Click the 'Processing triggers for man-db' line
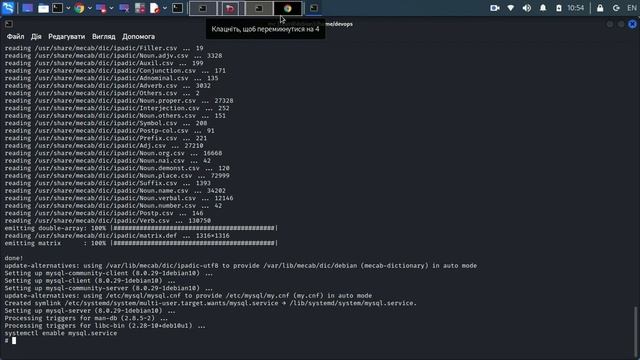The width and height of the screenshot is (640, 360). (x=86, y=318)
